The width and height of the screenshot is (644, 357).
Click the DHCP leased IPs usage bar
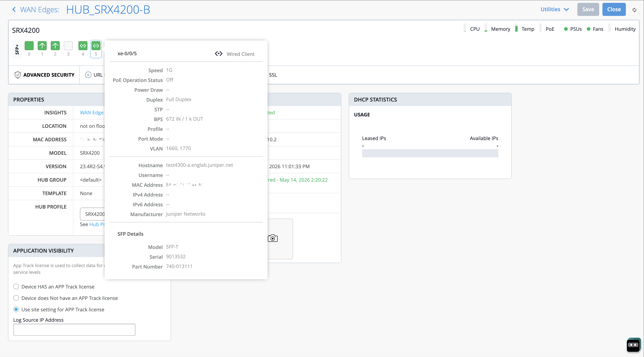(x=430, y=153)
